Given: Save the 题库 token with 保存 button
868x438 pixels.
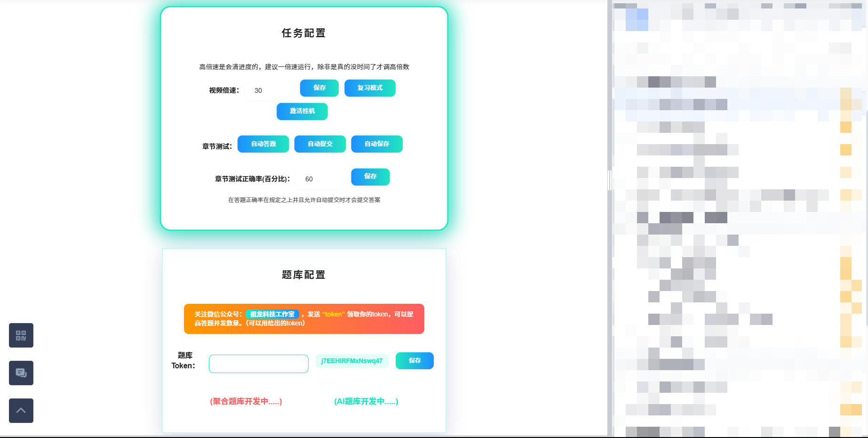Looking at the screenshot, I should coord(414,361).
